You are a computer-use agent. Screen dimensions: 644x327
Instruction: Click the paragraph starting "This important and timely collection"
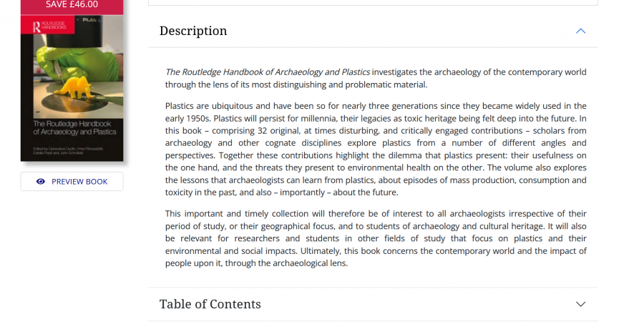tap(376, 238)
